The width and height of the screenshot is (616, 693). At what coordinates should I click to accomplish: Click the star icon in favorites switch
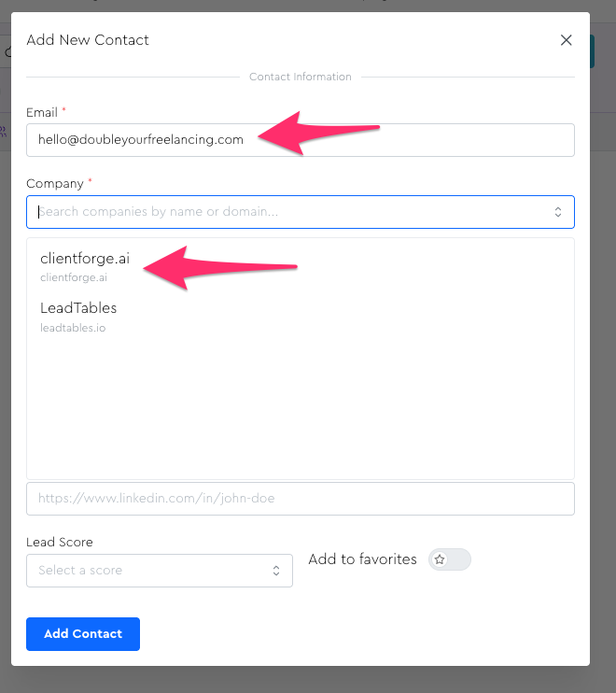tap(441, 559)
